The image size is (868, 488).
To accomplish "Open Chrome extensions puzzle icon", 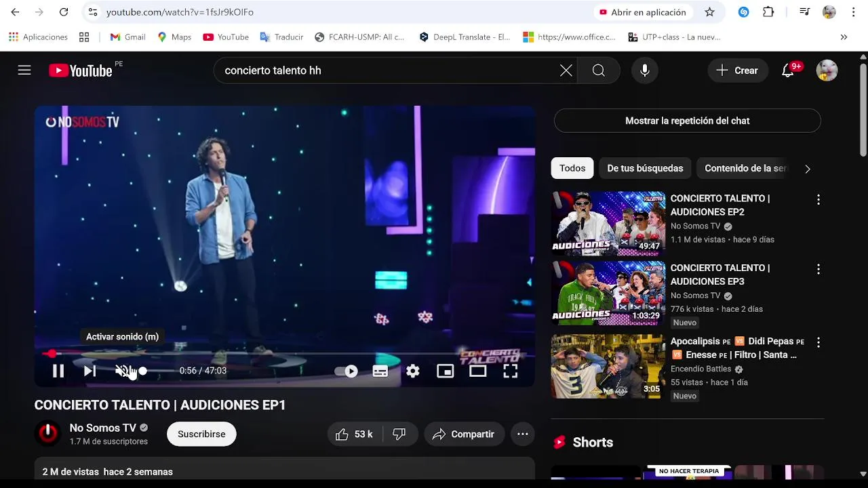I will 768,12.
